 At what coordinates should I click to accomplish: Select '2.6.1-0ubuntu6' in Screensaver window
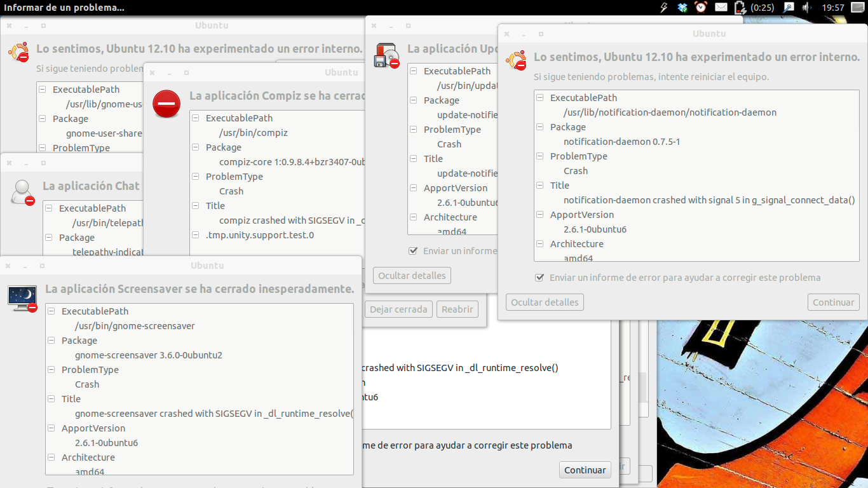point(106,443)
